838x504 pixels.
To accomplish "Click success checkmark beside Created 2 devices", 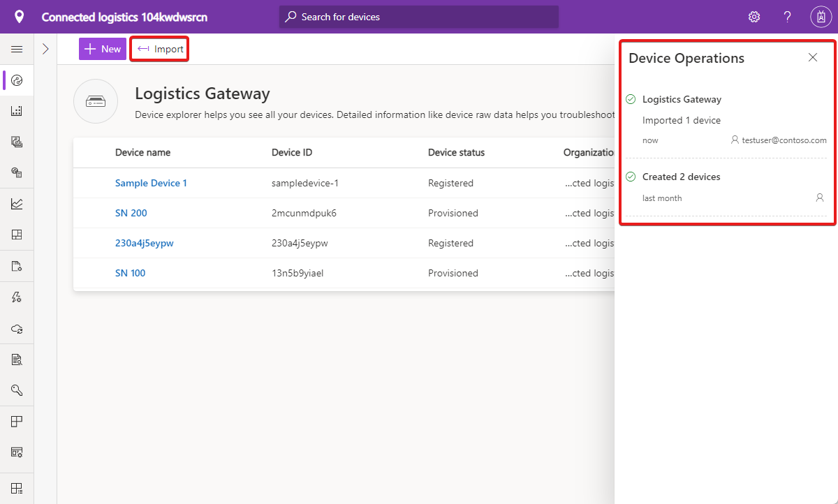I will tap(631, 177).
